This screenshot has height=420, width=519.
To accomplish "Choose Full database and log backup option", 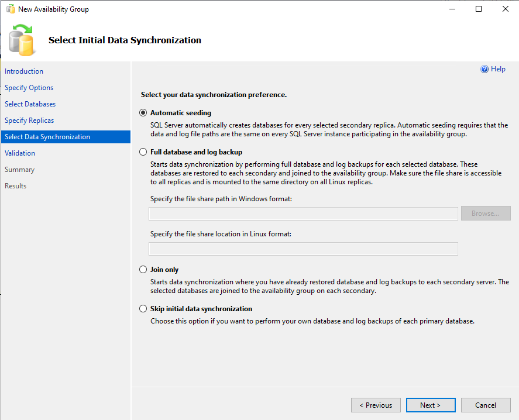I will [x=143, y=152].
